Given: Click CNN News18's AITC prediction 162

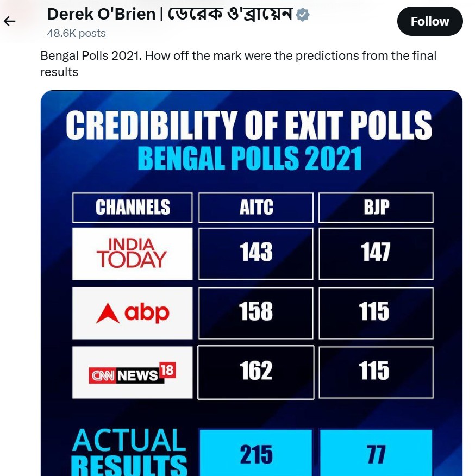Looking at the screenshot, I should pyautogui.click(x=256, y=371).
